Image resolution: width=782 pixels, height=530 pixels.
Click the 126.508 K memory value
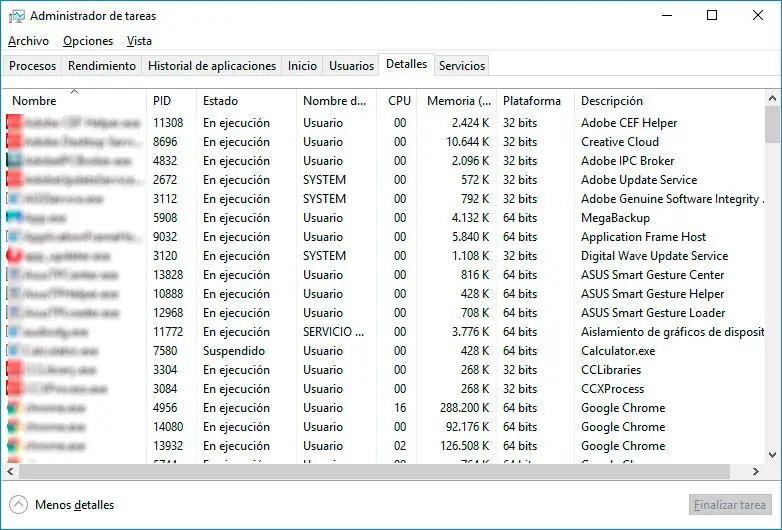point(464,446)
